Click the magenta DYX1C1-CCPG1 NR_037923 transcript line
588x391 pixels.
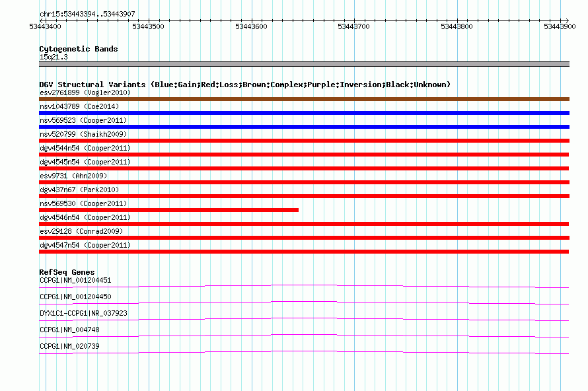[x=304, y=320]
